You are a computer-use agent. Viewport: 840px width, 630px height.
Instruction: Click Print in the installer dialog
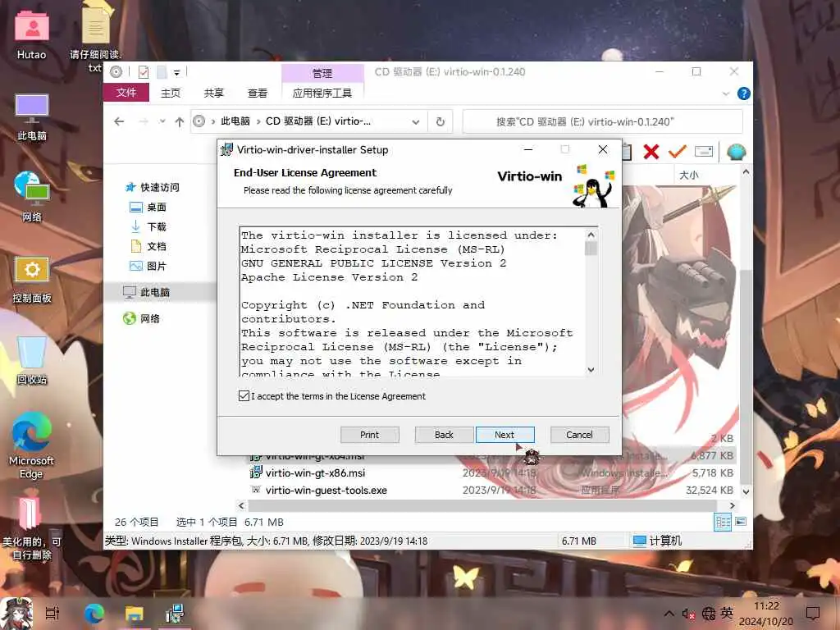coord(370,435)
